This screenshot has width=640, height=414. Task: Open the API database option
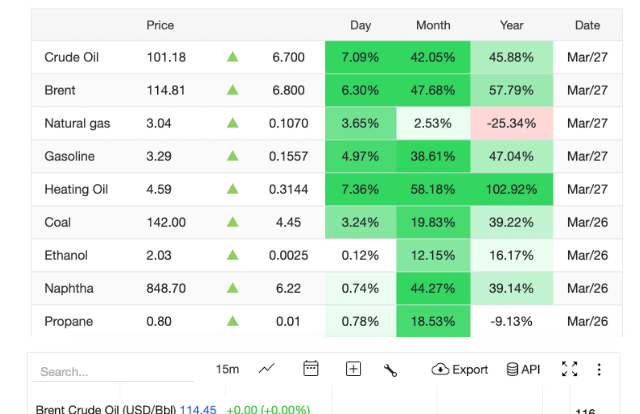coord(523,369)
